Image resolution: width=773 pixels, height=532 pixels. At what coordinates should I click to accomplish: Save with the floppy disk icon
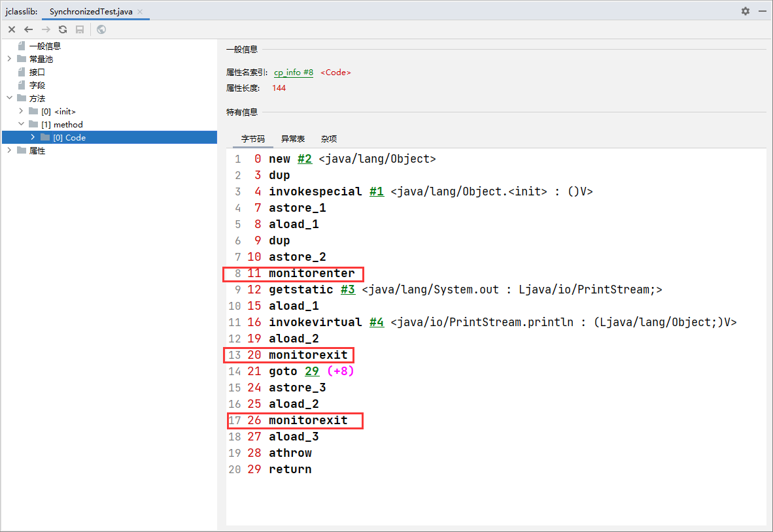(x=79, y=29)
